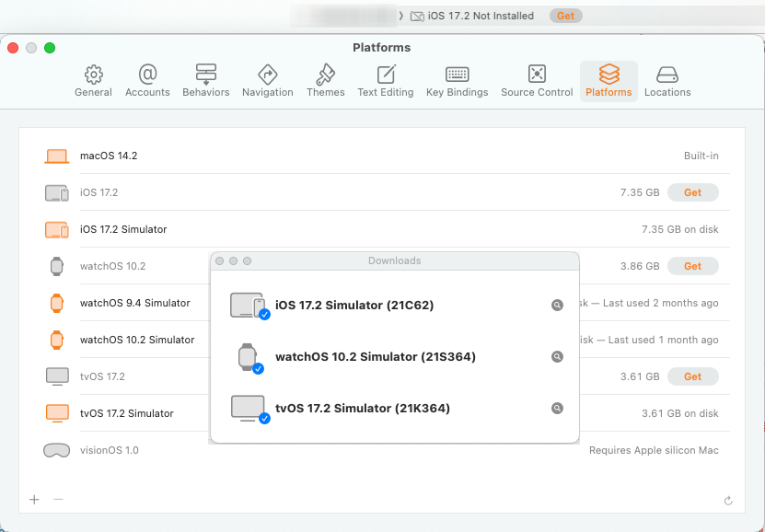Reveal iOS 17.2 Simulator (21C62) with magnifier icon
Screen dimensions: 765x532
click(x=557, y=306)
